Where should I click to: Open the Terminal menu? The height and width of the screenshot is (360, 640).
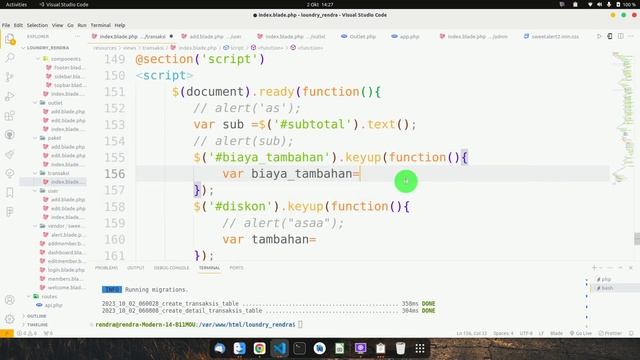100,25
